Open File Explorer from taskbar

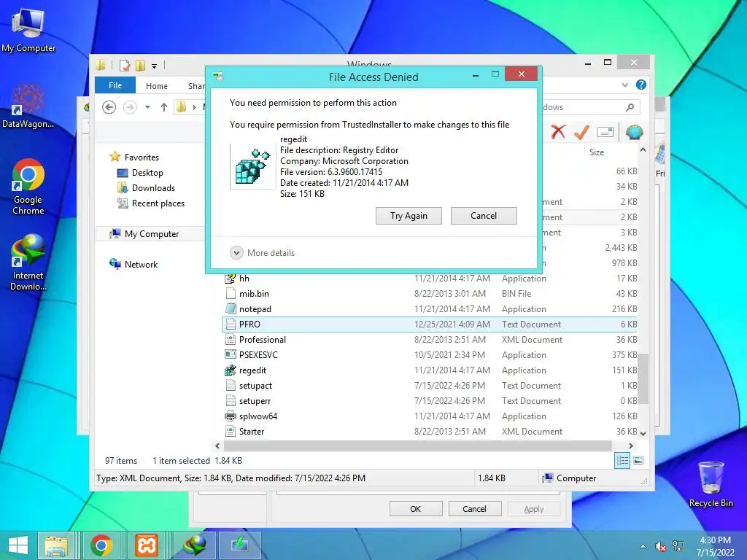pyautogui.click(x=56, y=545)
